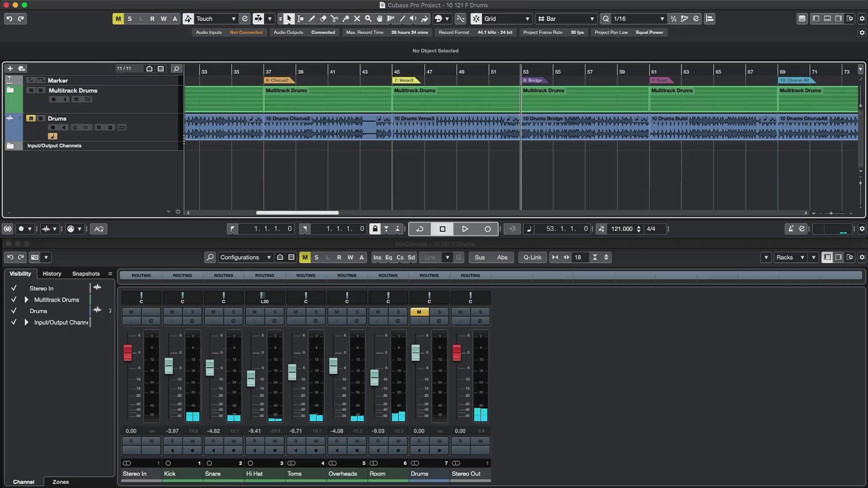Open the Grid snap type dropdown

[506, 19]
